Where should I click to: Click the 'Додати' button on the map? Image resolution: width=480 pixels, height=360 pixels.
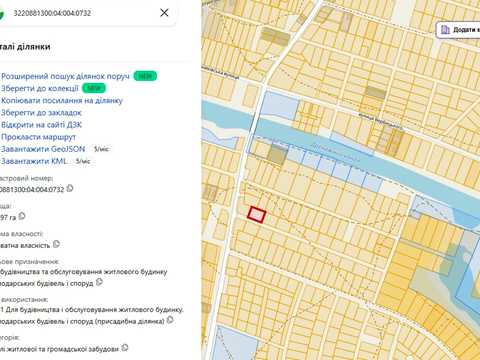pos(458,30)
